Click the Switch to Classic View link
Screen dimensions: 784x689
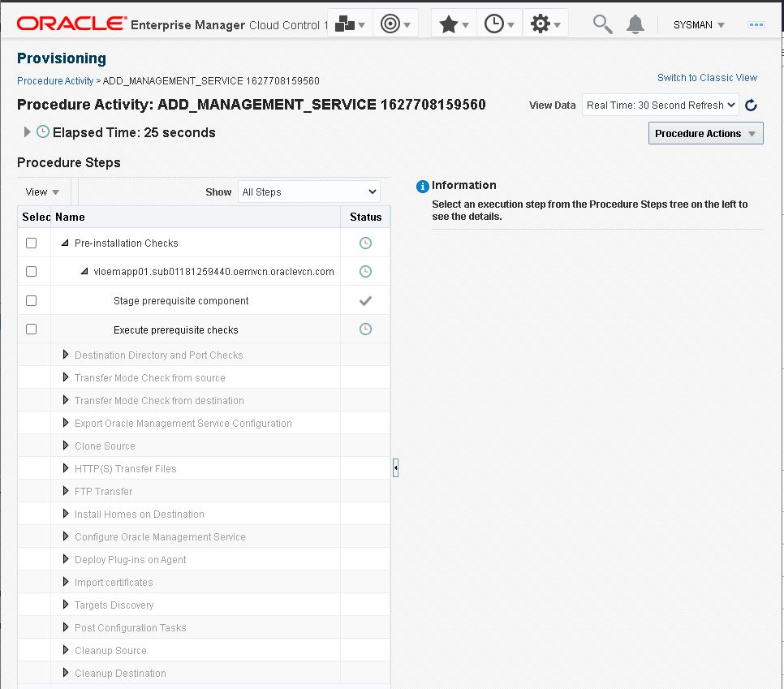coord(707,77)
